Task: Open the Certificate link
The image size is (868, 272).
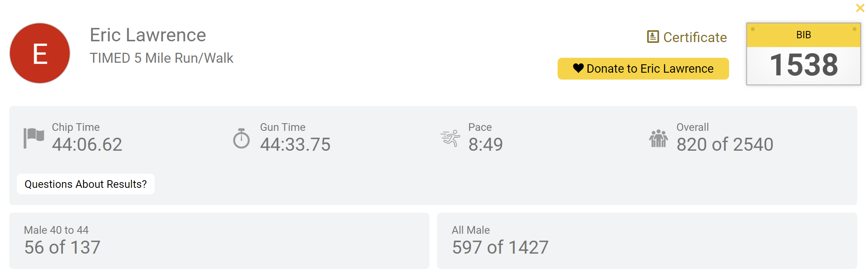Action: click(x=695, y=37)
